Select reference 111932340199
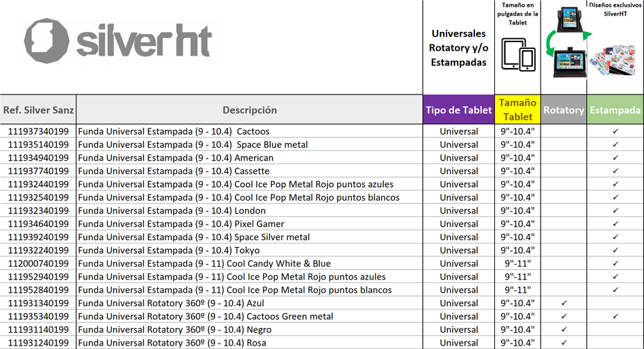 pos(38,211)
